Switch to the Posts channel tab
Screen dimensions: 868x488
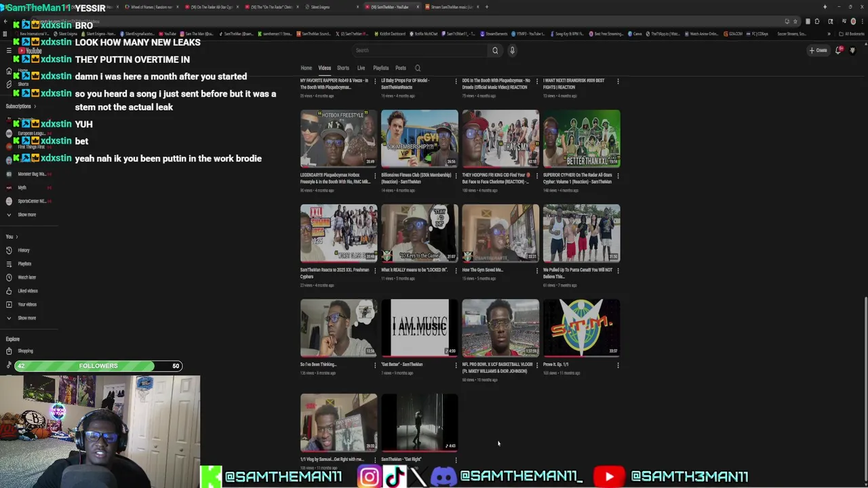point(401,68)
